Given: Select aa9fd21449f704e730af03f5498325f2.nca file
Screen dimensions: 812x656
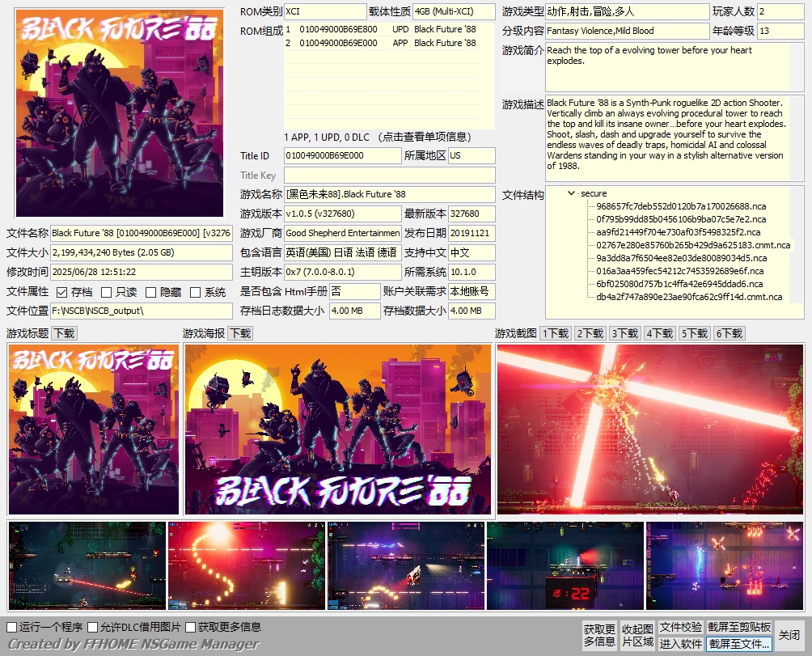Looking at the screenshot, I should click(x=679, y=232).
